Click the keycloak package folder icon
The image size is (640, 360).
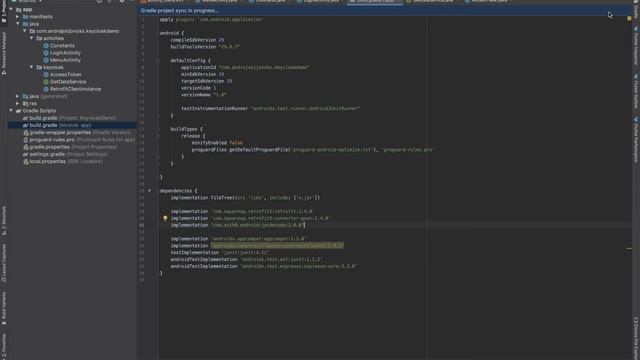pos(39,67)
